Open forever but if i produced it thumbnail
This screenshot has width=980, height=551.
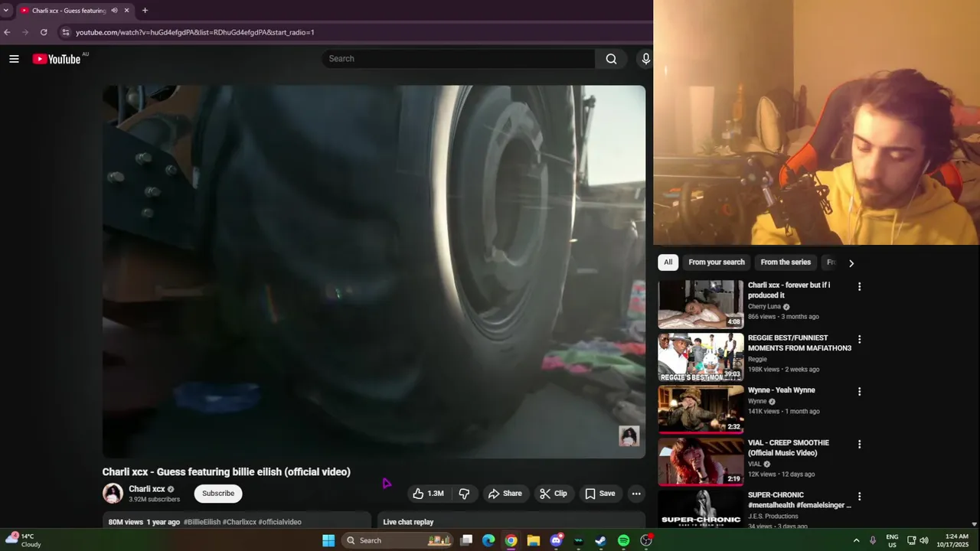(701, 305)
